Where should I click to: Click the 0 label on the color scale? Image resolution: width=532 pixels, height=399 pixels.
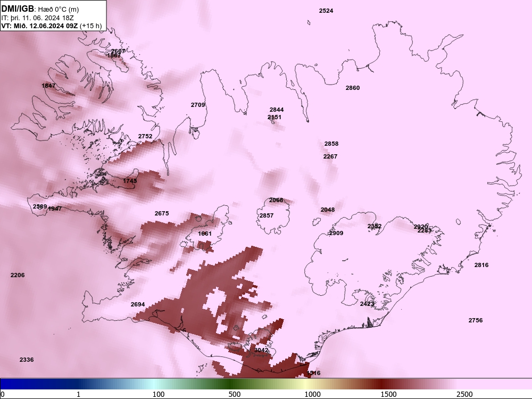[2, 394]
